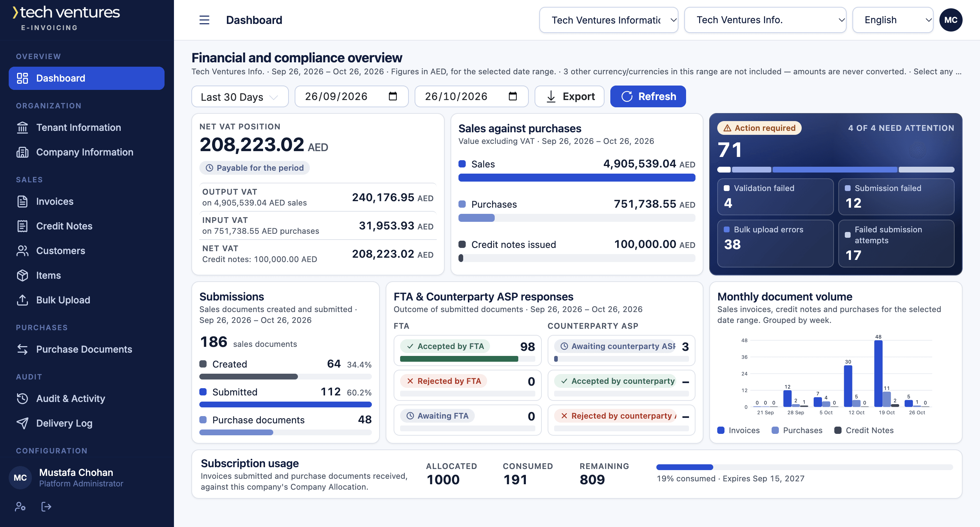980x527 pixels.
Task: Click the Export button
Action: 569,97
